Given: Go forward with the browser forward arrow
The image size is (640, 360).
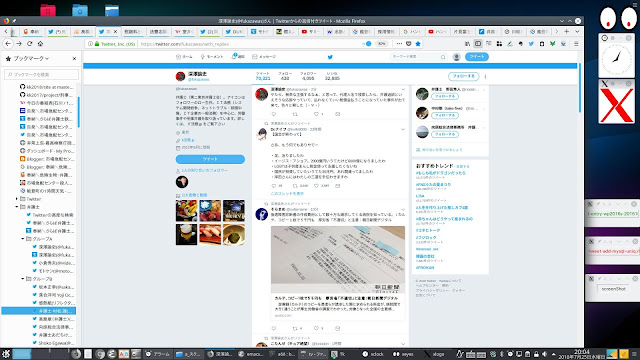Looking at the screenshot, I should pos(19,44).
